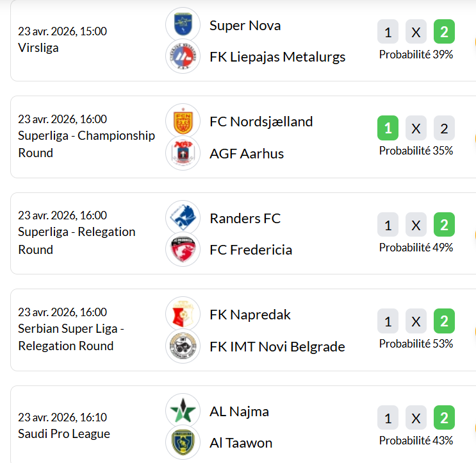Click the FK Napredak club badge

[x=183, y=314]
